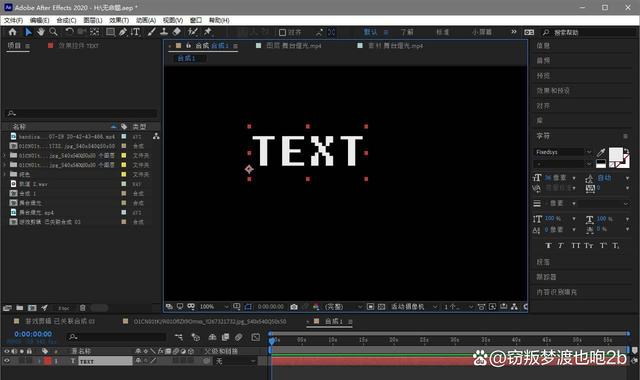Open the font style dropdown below Fixedsys

click(589, 164)
